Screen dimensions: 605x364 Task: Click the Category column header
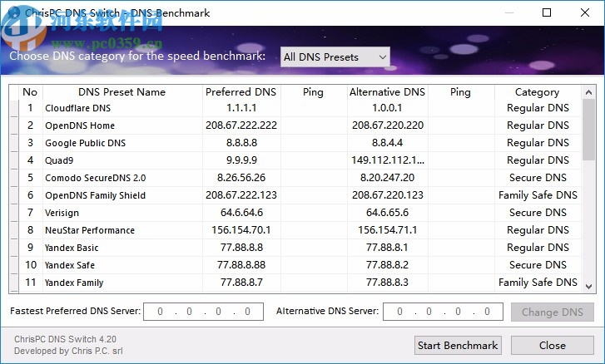[537, 92]
